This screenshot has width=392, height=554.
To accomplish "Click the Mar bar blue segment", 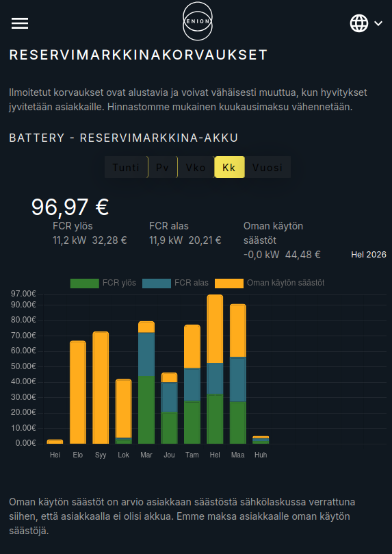I will click(146, 354).
